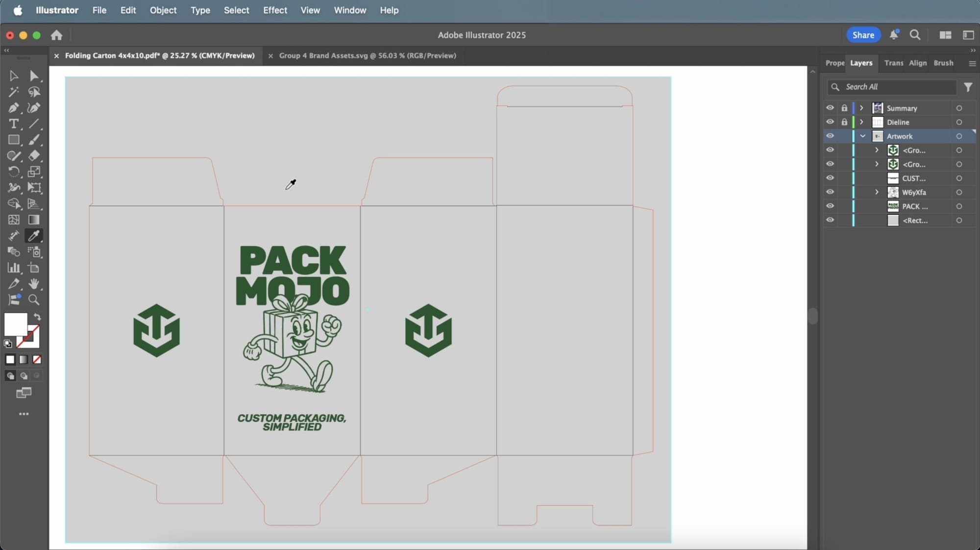Open Edit Toolbar three-dots menu
The width and height of the screenshot is (980, 550).
24,414
